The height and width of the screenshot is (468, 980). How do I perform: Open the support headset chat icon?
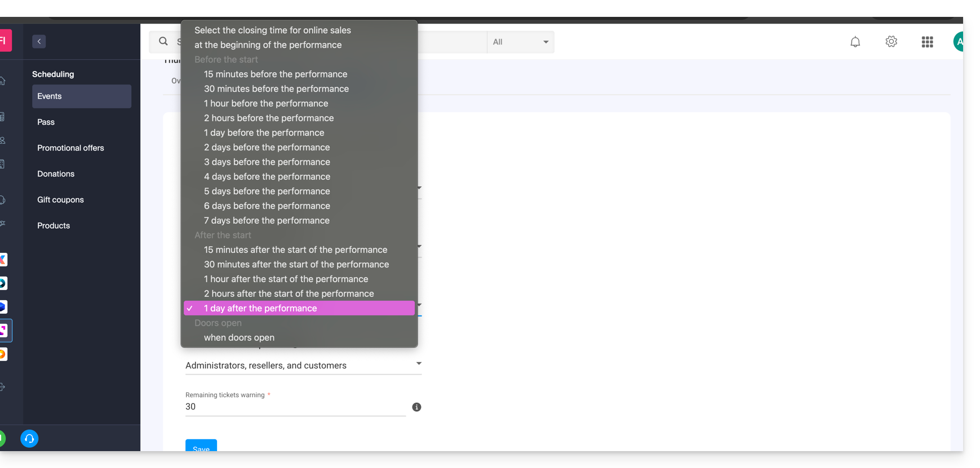click(29, 438)
